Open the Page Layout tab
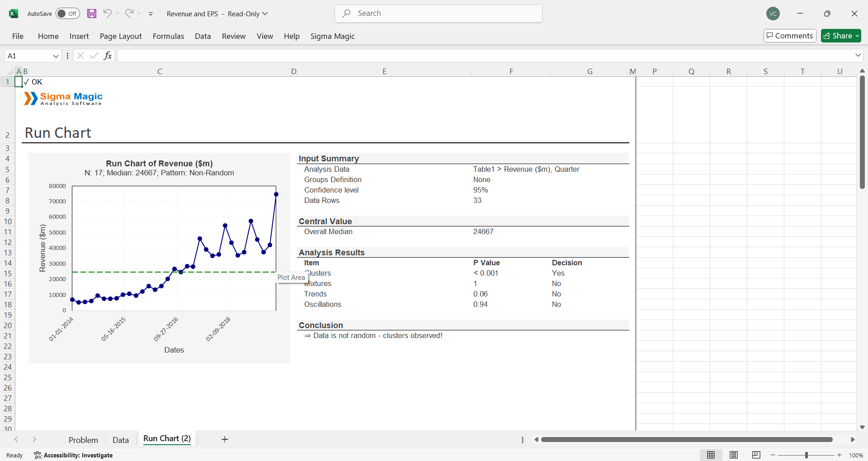 pos(121,36)
